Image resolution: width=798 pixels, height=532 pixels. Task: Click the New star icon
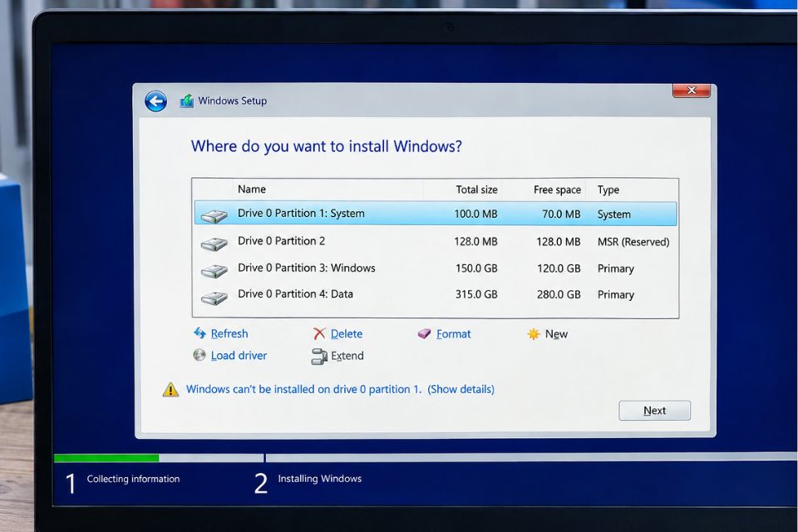[x=534, y=334]
